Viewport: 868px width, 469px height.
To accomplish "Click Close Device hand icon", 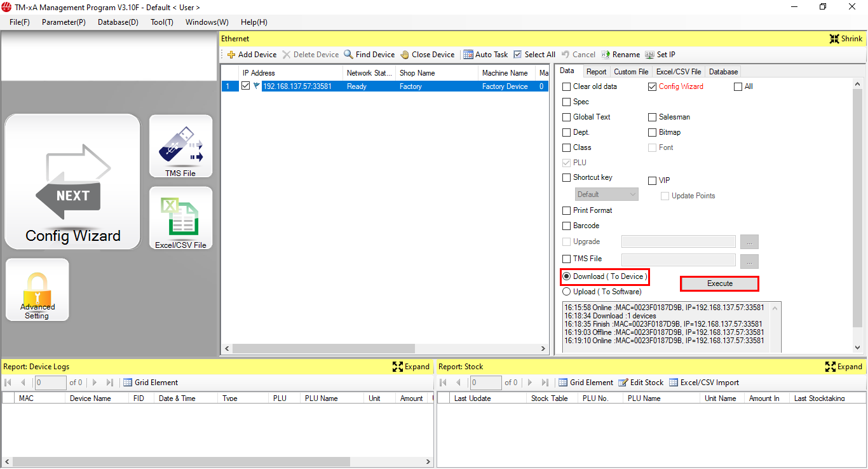I will 405,55.
